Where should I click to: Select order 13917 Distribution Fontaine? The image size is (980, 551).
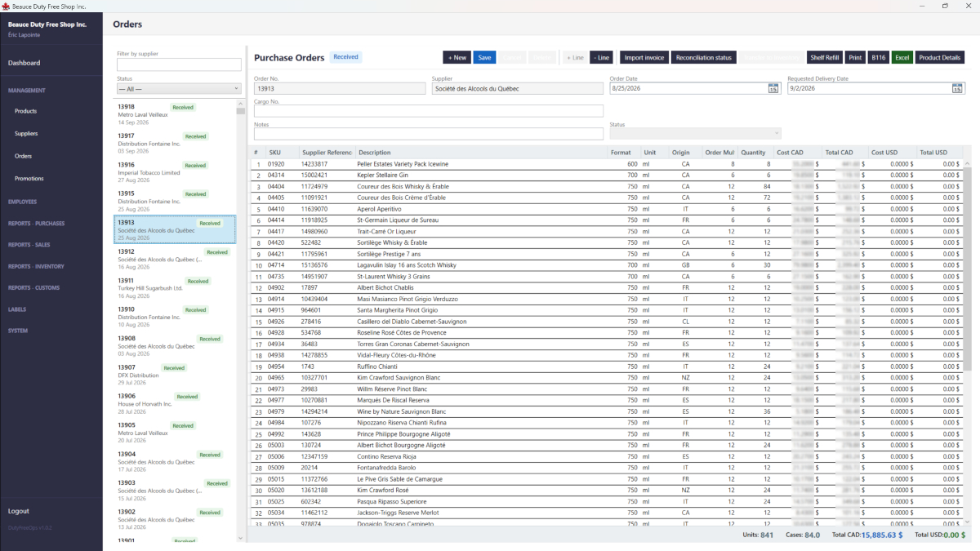(174, 143)
